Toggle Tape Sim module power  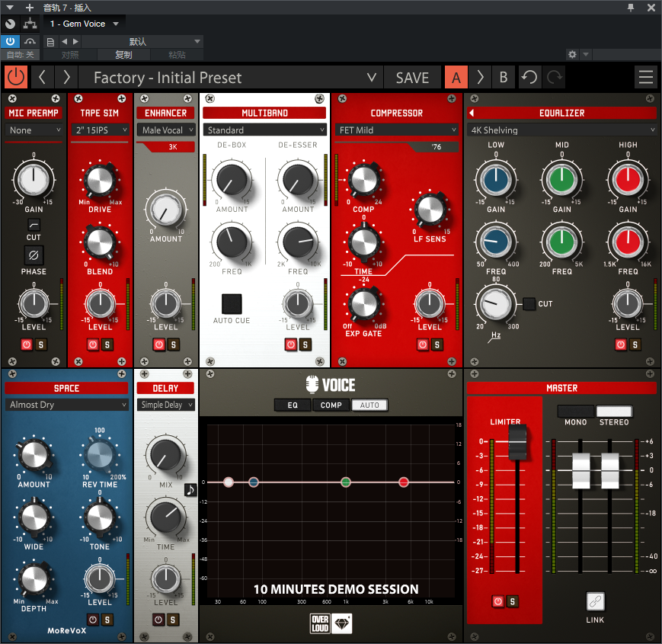tap(93, 344)
